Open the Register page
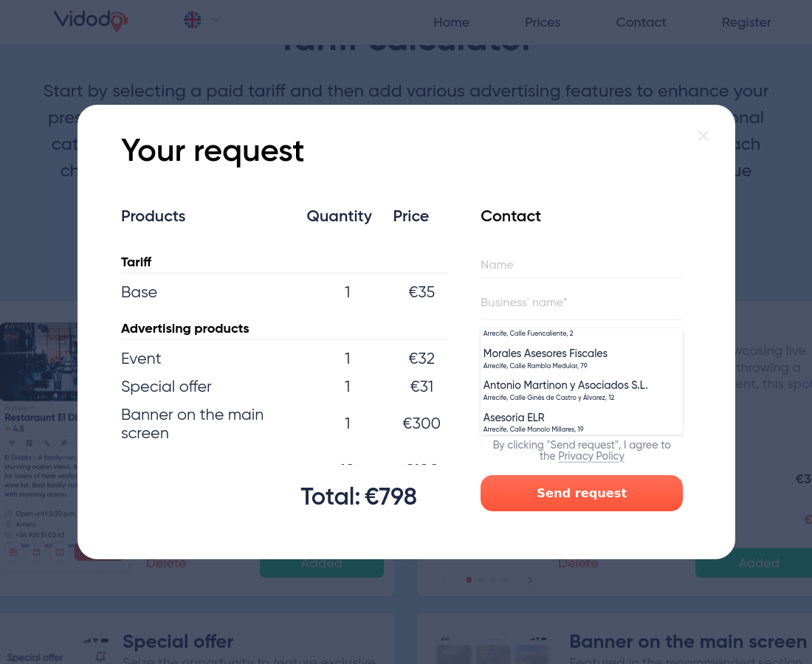Screen dimensions: 812x664 click(x=746, y=22)
